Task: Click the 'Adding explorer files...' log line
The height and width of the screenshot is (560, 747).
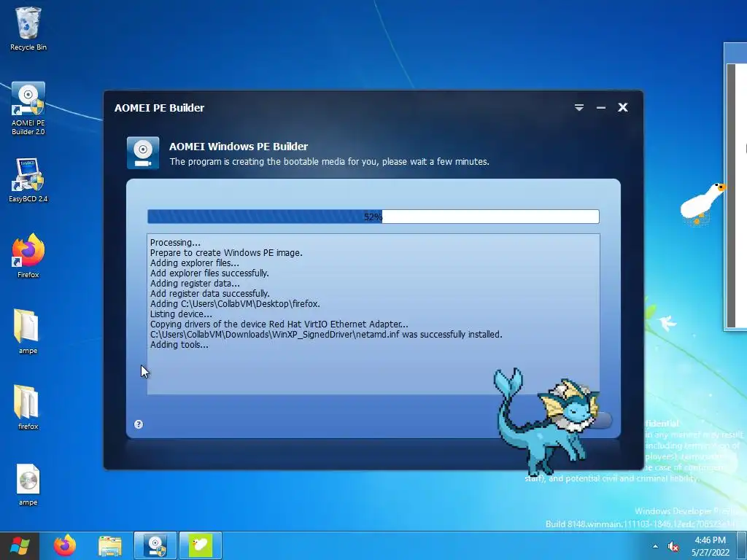Action: 194,262
